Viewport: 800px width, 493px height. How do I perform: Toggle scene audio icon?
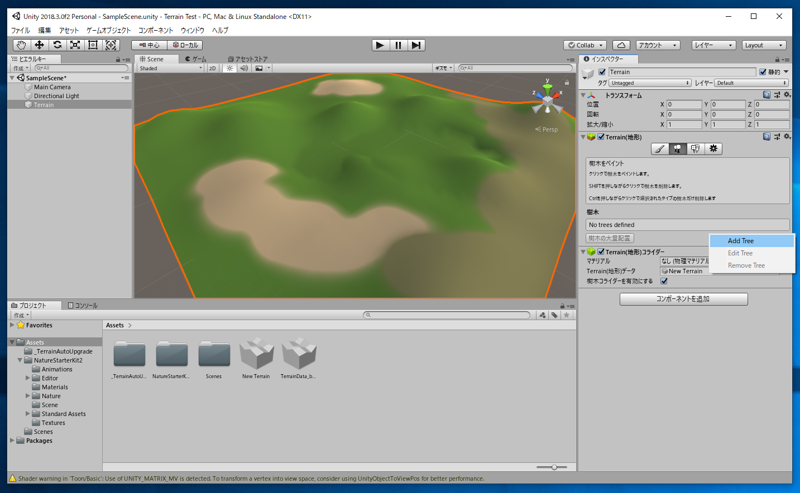(x=244, y=68)
